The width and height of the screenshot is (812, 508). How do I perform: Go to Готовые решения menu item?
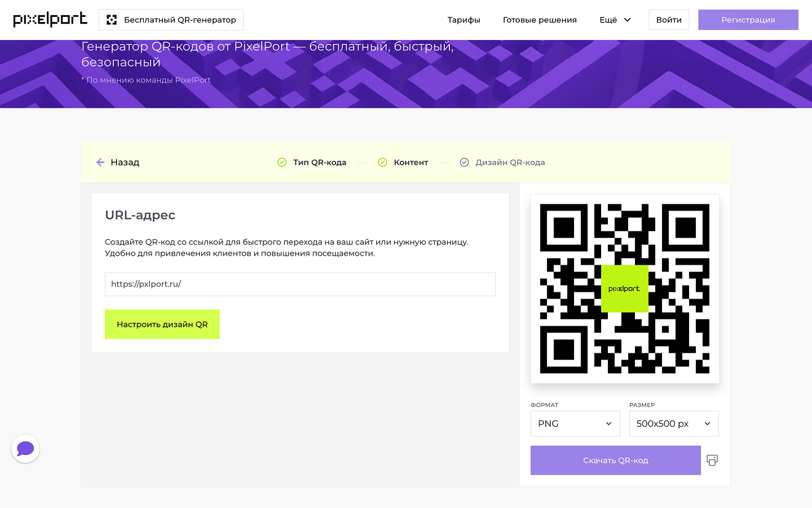540,20
